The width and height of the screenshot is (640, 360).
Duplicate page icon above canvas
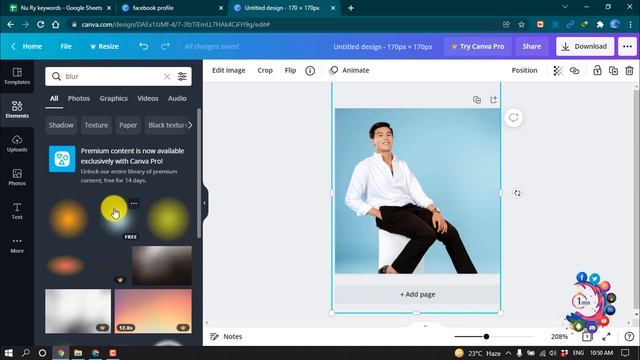[477, 100]
